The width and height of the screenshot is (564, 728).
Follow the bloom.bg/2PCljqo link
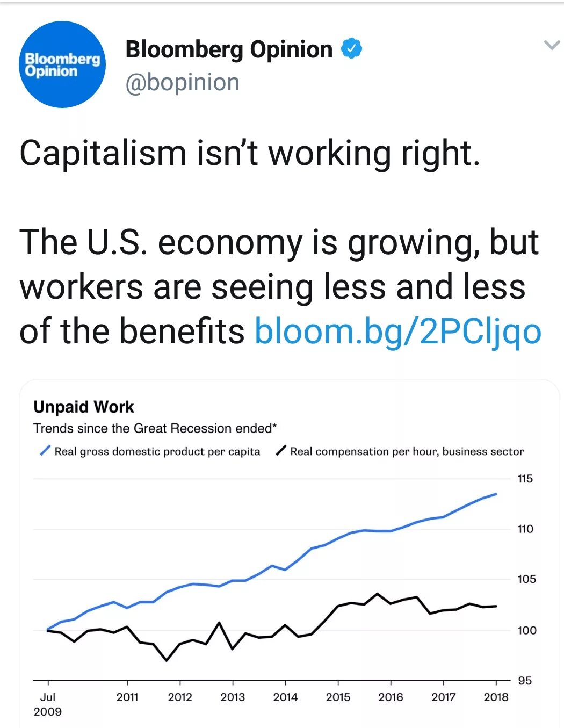(397, 331)
